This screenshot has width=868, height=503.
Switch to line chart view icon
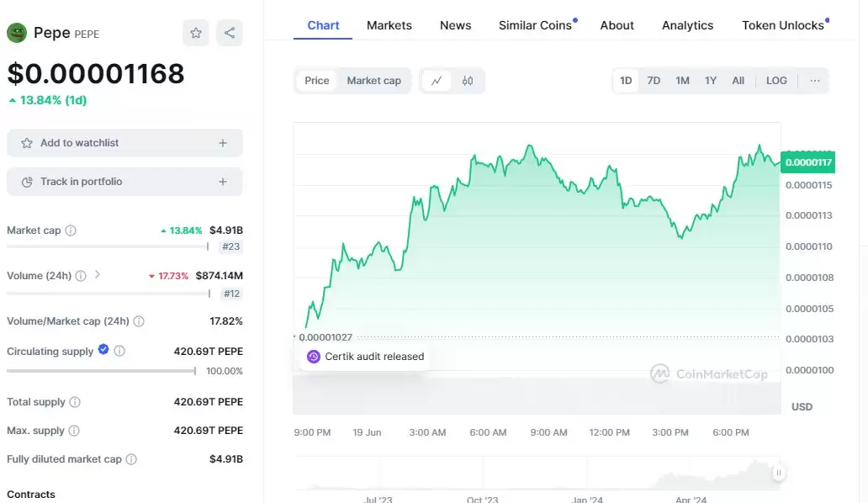tap(437, 81)
